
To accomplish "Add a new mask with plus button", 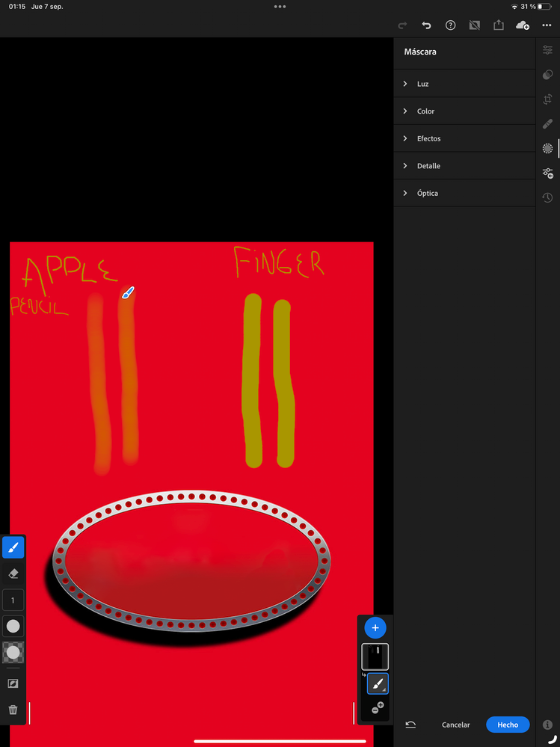I will 375,628.
